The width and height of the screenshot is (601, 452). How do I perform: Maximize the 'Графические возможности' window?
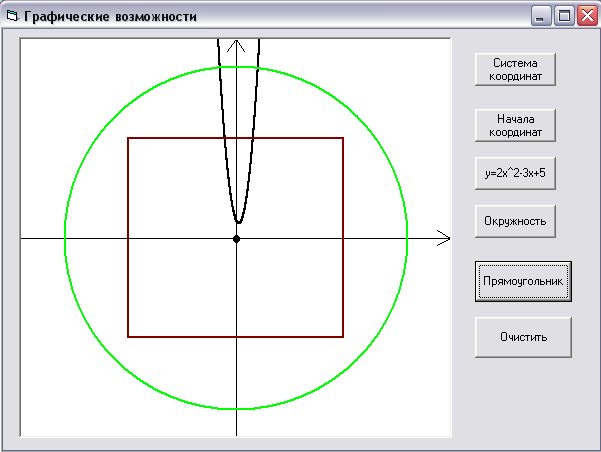[564, 16]
